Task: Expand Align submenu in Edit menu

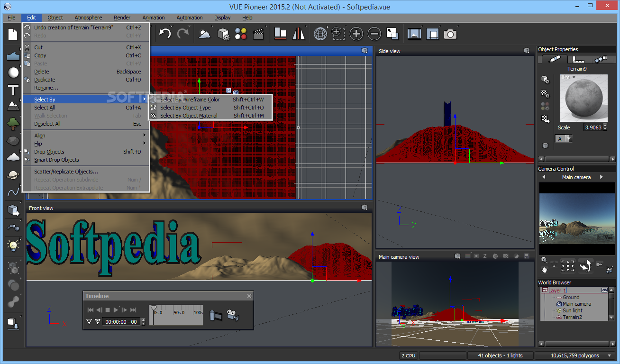Action: (x=86, y=136)
